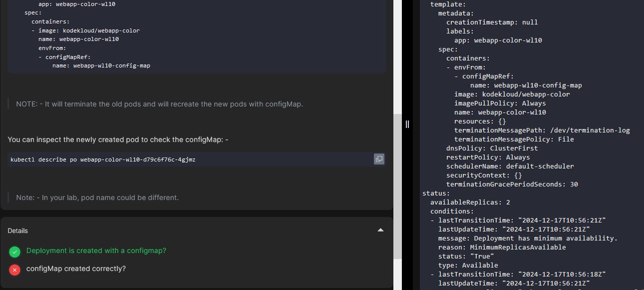
Task: Click "You can inspect the newly created pod" text
Action: 118,139
